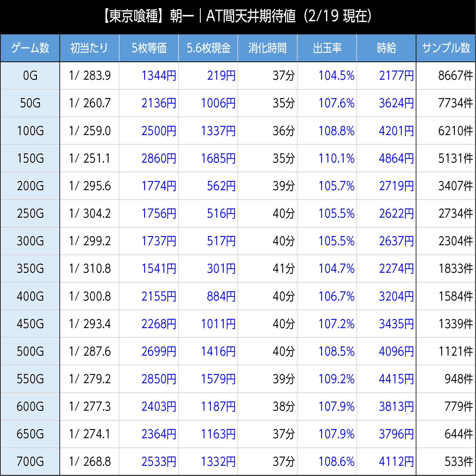Select the 300G row label
Screen dimensions: 476x476
(x=30, y=241)
